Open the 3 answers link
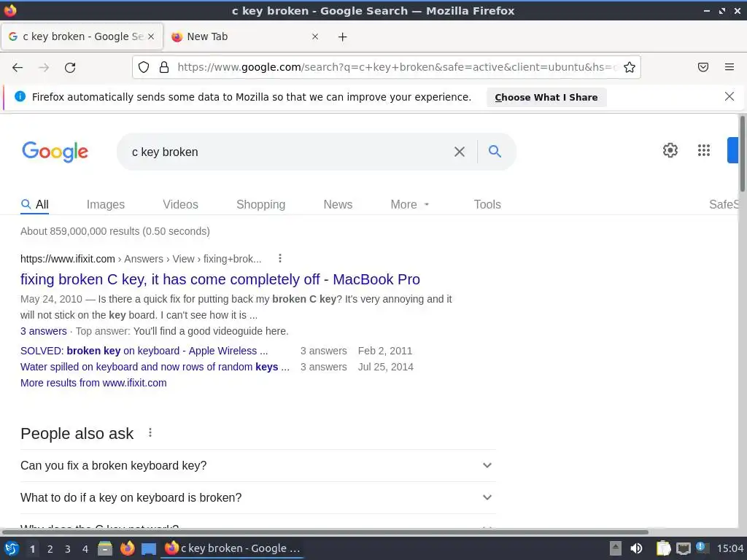 coord(43,331)
